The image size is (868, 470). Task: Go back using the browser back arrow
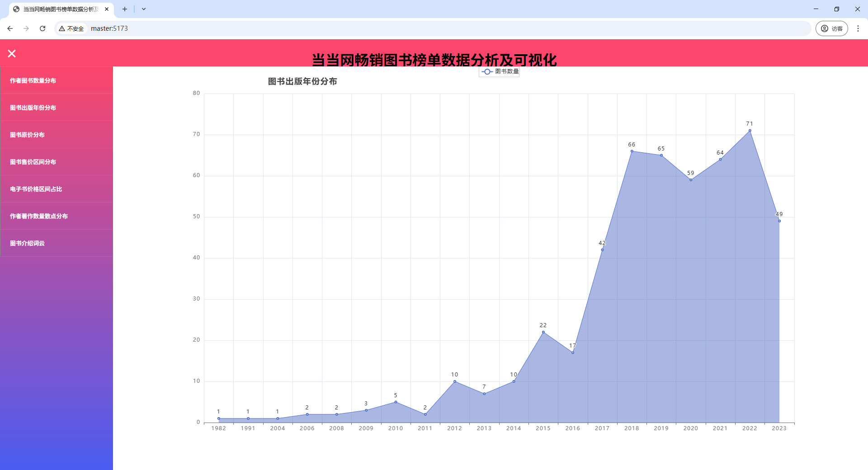[10, 28]
